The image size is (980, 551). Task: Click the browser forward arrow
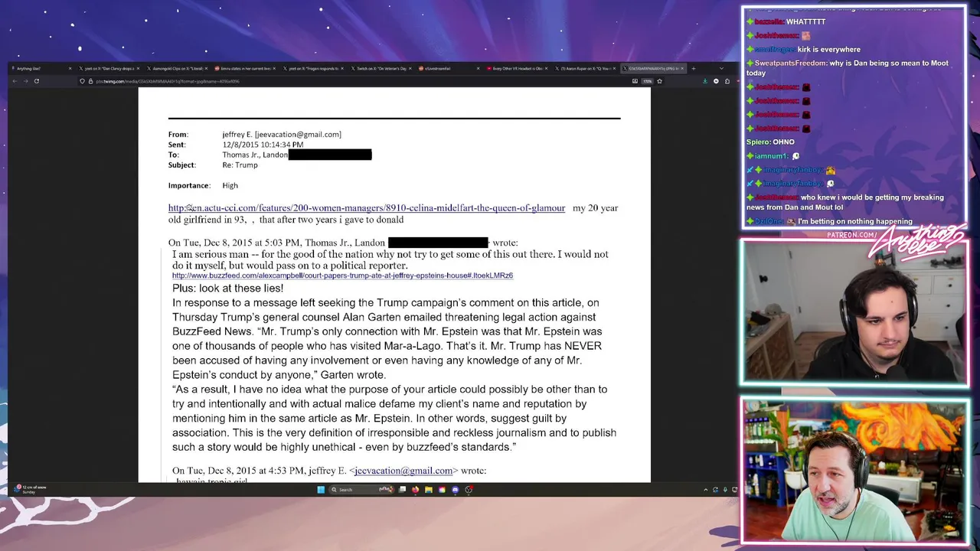pos(25,81)
